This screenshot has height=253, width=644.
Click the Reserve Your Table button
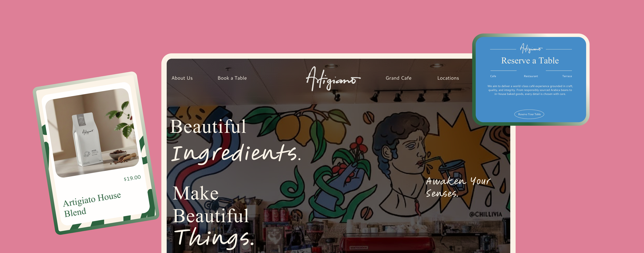click(529, 114)
